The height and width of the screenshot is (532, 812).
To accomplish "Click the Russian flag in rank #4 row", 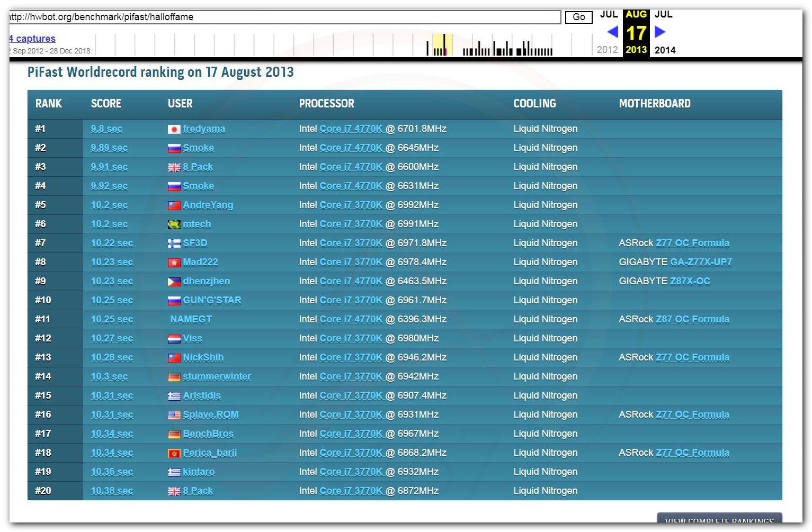I will click(x=174, y=186).
